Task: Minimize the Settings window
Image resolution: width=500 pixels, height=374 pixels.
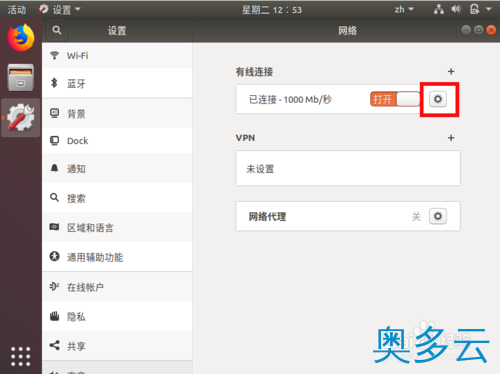Action: 466,30
